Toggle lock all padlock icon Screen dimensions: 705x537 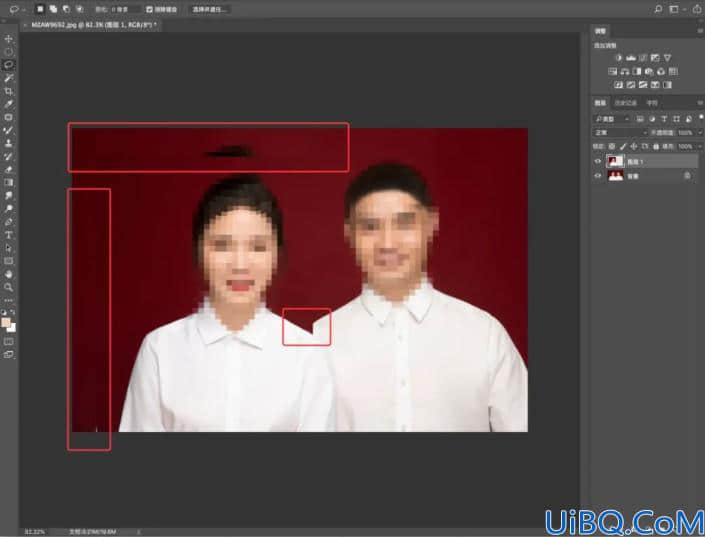click(x=656, y=146)
